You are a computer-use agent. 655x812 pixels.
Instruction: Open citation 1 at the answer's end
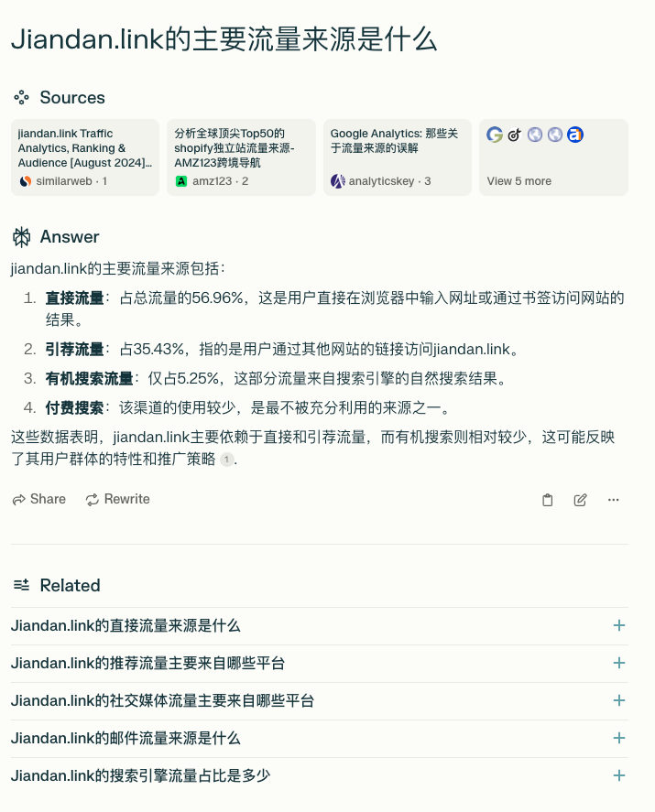(x=226, y=460)
